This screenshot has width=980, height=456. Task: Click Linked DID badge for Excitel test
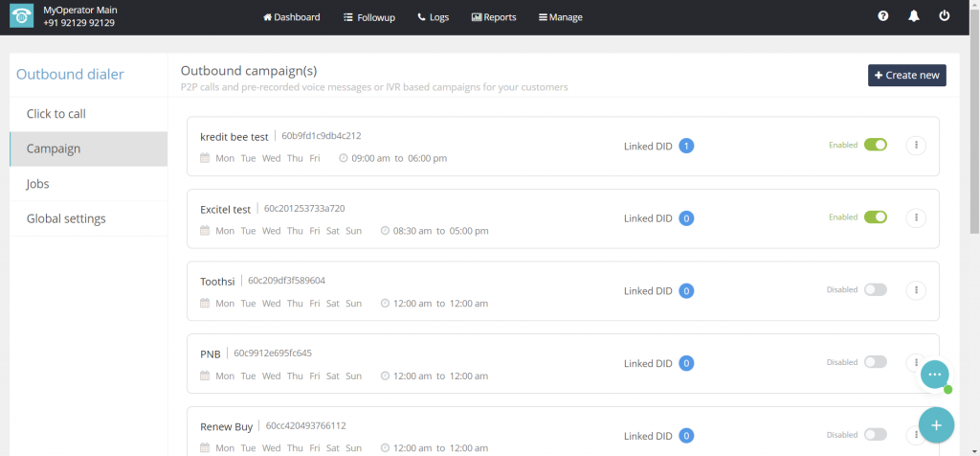(686, 218)
